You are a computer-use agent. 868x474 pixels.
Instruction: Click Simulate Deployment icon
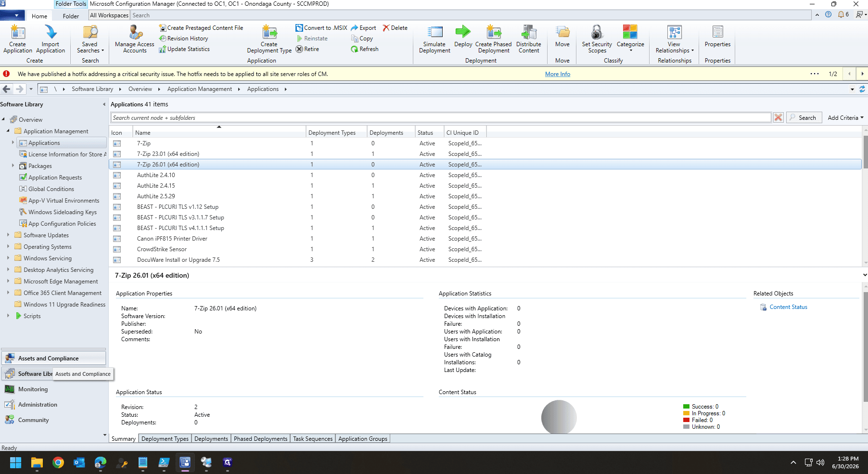434,38
